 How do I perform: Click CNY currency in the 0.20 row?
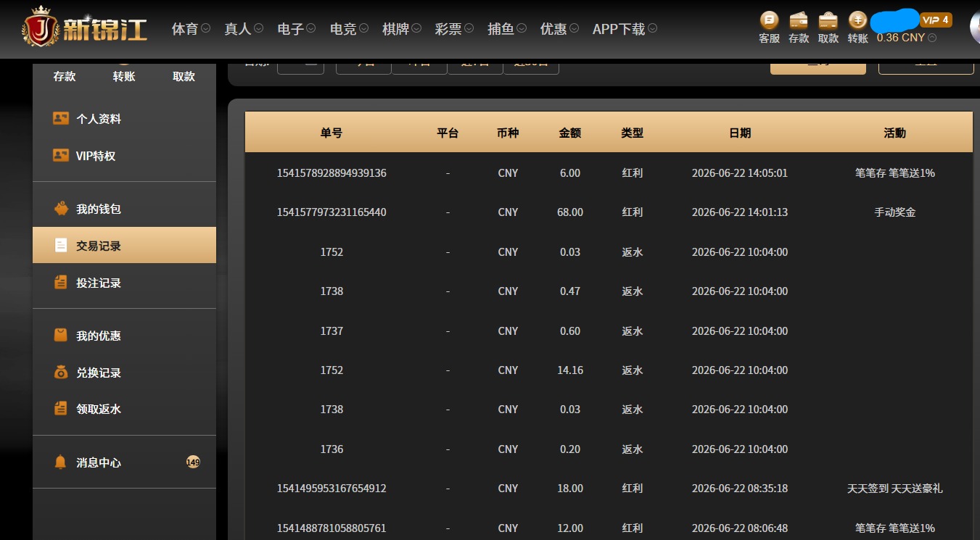[x=508, y=449]
